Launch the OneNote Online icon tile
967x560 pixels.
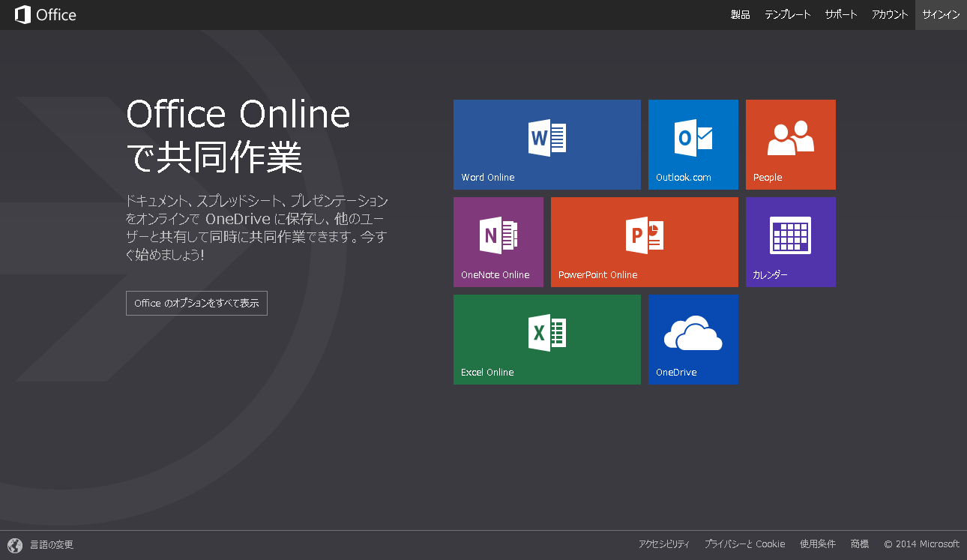[498, 235]
